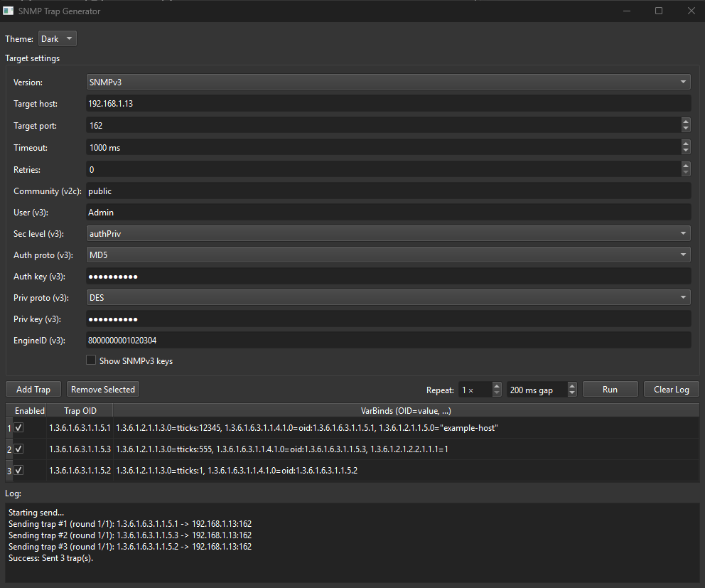Increase Target port using its up arrow

(685, 121)
